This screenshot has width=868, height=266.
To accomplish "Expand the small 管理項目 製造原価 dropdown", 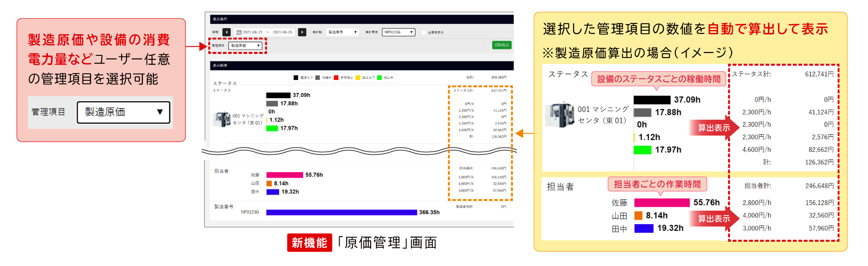I will [245, 45].
